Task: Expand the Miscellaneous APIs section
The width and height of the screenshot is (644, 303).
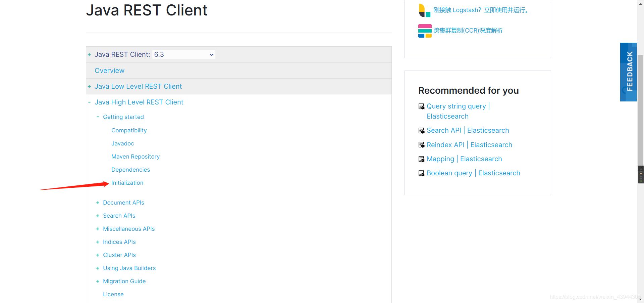Action: [x=98, y=229]
